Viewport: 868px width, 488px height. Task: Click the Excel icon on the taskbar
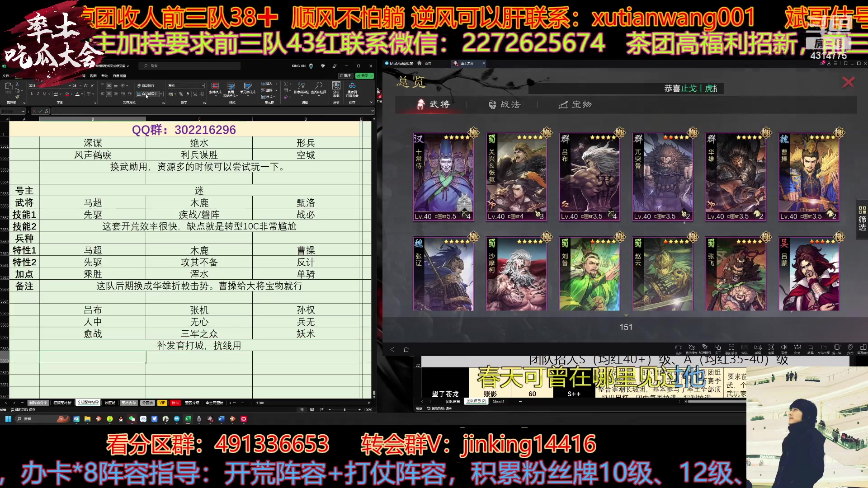188,419
